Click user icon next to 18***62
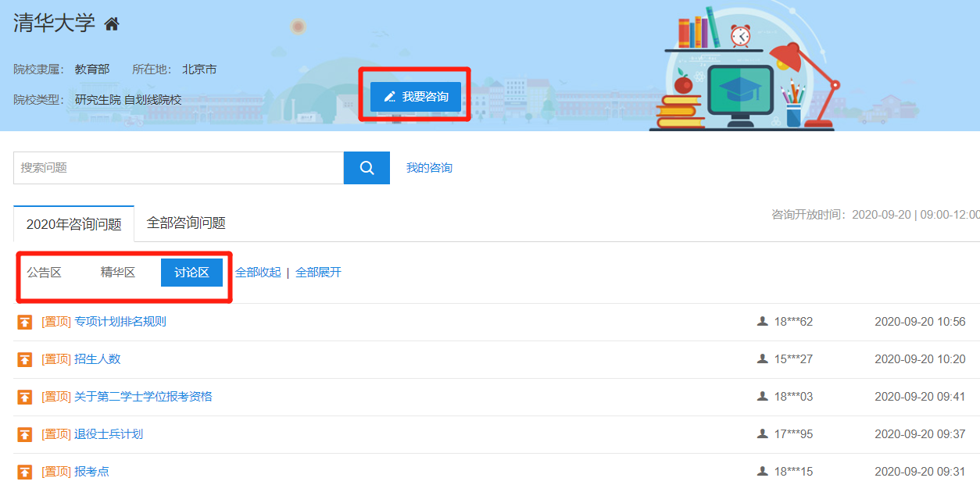980x485 pixels. [763, 322]
